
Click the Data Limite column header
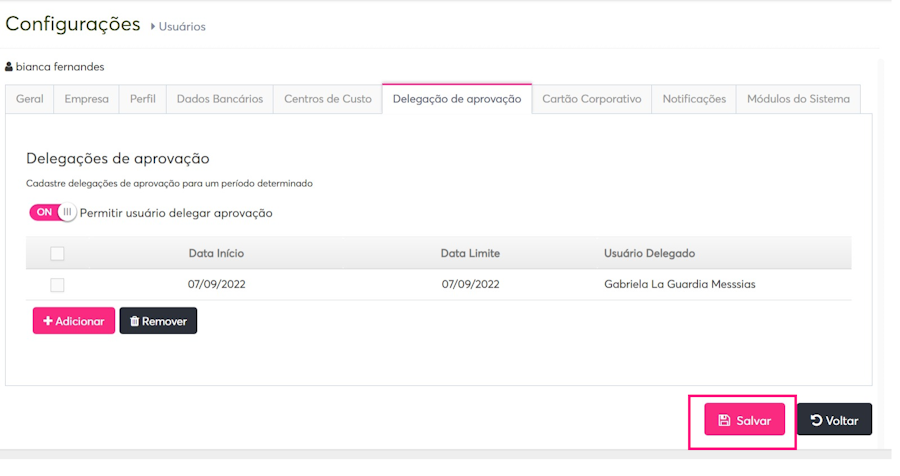tap(470, 253)
